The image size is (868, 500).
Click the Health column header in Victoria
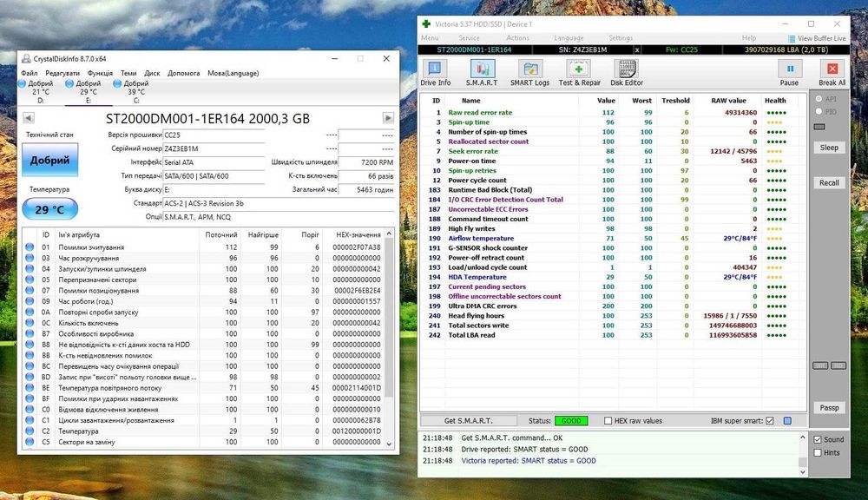775,101
